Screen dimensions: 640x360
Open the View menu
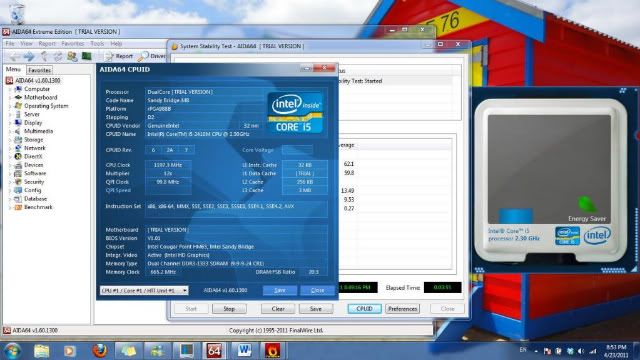pyautogui.click(x=26, y=44)
